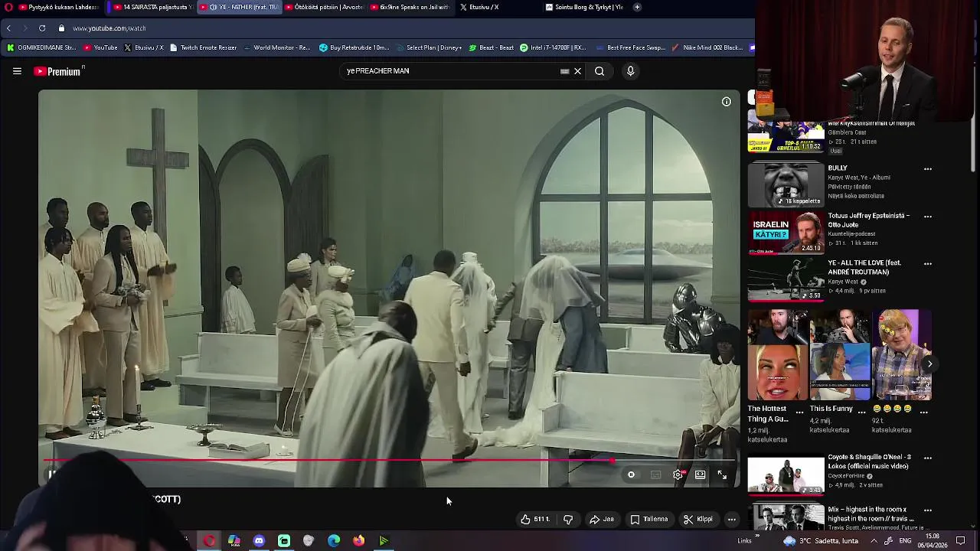Open the ISRAELIN KÄTYRI podcast thumbnail
The height and width of the screenshot is (551, 980).
[x=786, y=232]
